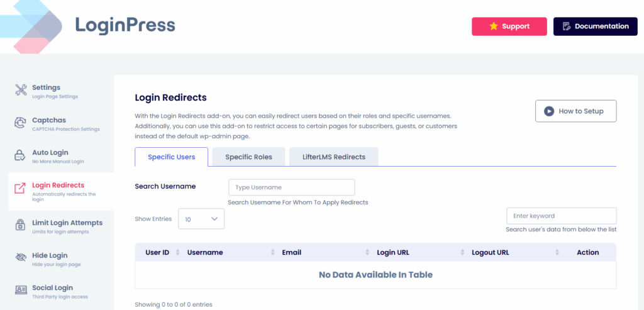Click the Username column header
The height and width of the screenshot is (310, 644).
click(205, 253)
